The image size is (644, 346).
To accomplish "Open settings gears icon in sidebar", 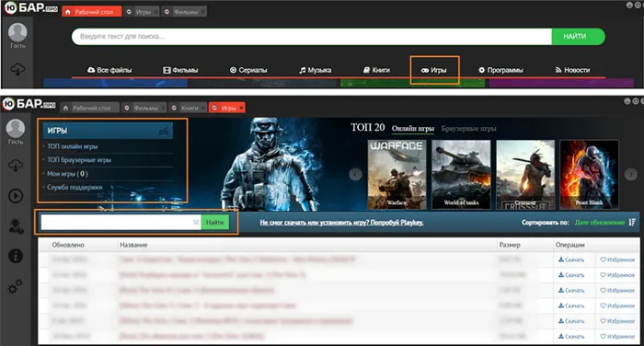I will [x=16, y=286].
